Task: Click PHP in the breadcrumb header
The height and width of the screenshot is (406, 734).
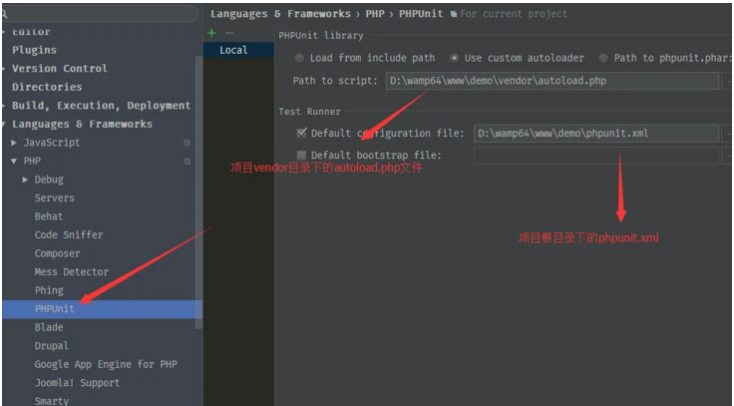Action: [x=375, y=14]
